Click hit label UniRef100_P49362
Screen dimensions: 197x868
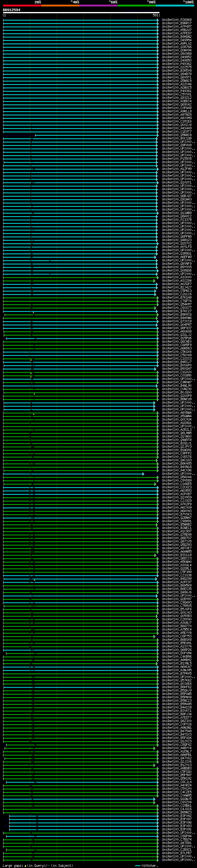177,64
